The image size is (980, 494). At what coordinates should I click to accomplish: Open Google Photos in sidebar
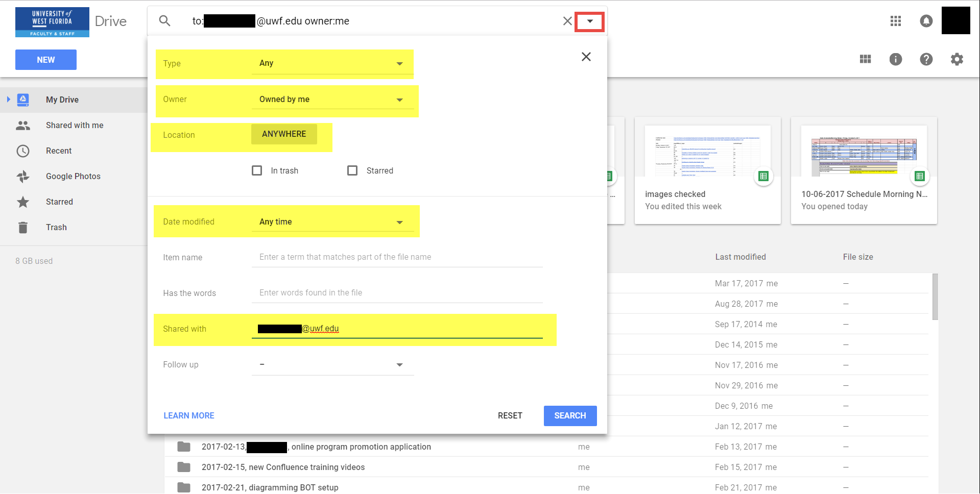(73, 176)
